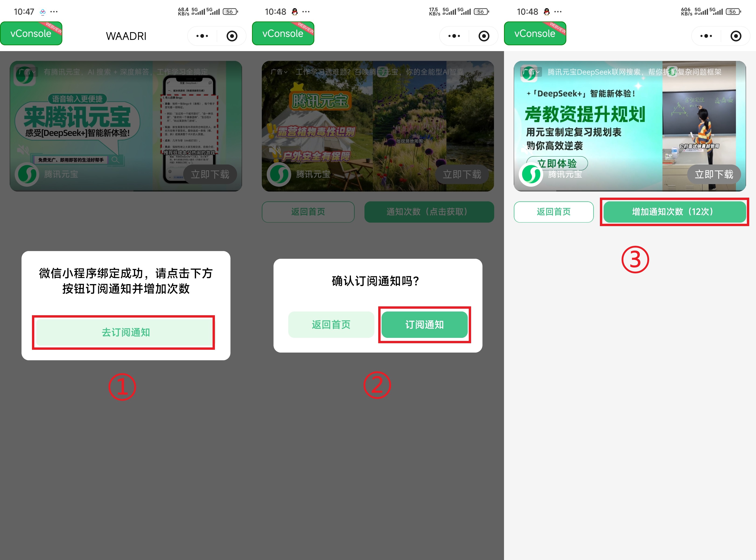Expand the 广告 dropdown on the 来腾讯元宝 ad
The height and width of the screenshot is (560, 756).
click(x=27, y=72)
